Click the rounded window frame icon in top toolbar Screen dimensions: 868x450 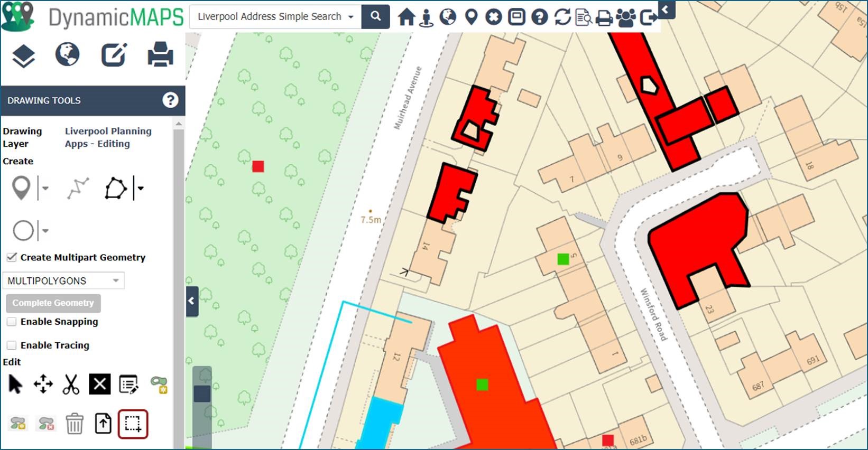point(516,17)
